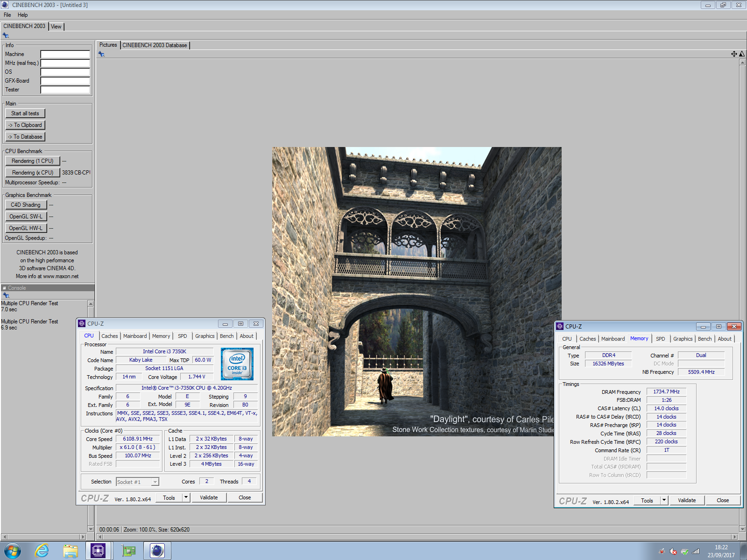The image size is (747, 560).
Task: Switch to CPU-Z via taskbar icon
Action: point(98,551)
